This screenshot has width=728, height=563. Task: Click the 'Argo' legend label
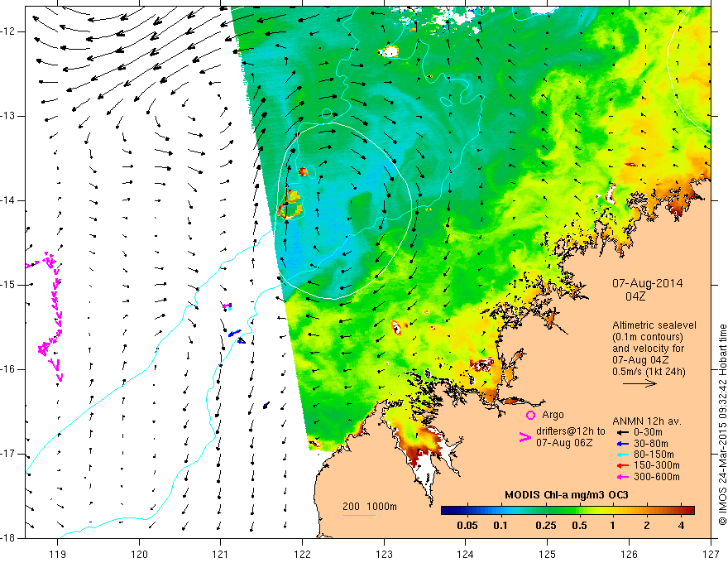click(x=553, y=415)
